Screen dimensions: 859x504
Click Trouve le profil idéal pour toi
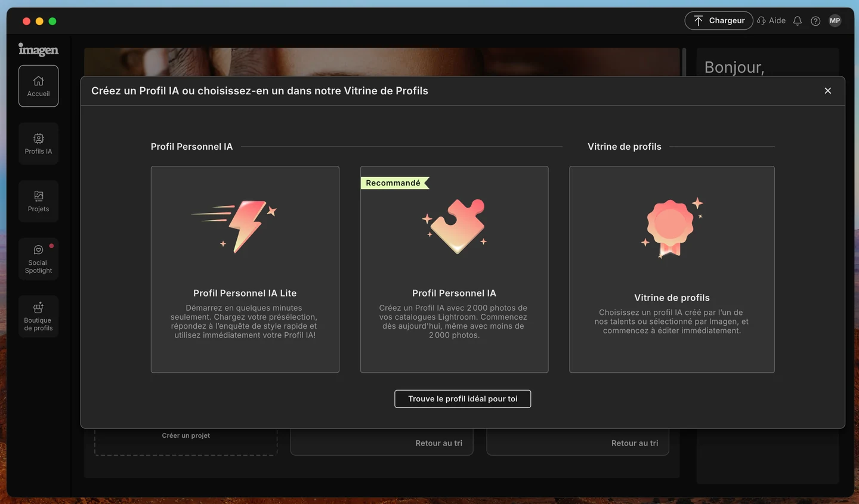(x=463, y=399)
